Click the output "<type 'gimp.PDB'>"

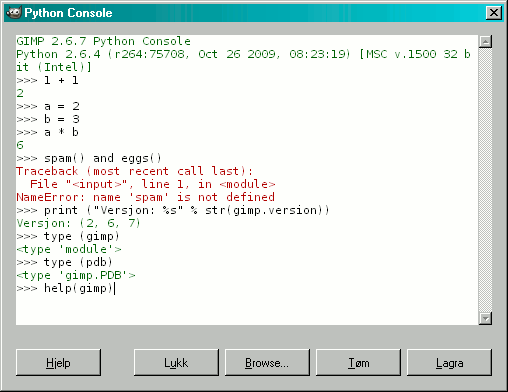click(76, 275)
